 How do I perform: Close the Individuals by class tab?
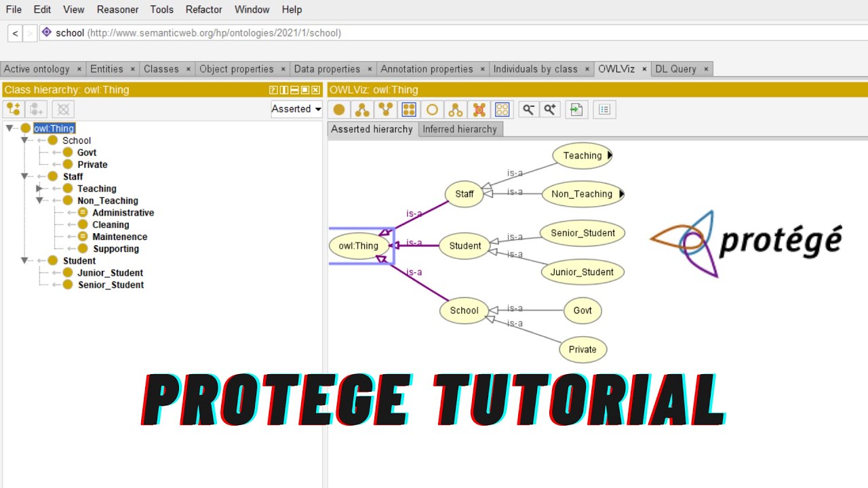587,69
